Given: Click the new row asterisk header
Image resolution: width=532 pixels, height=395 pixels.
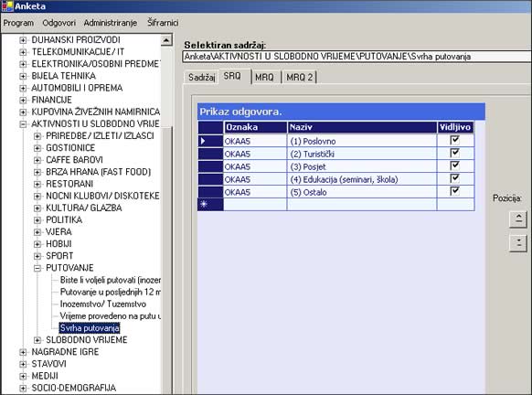Looking at the screenshot, I should click(x=210, y=204).
